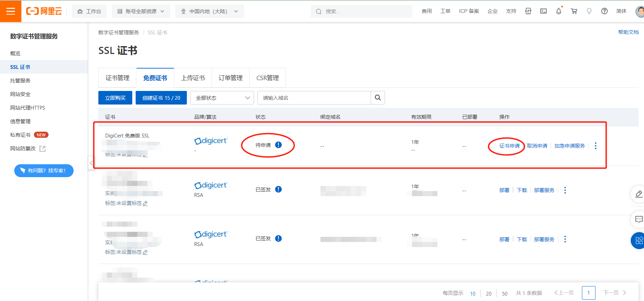Viewport: 644px width, 301px height.
Task: Open the 中国内地 (大陆) region dropdown
Action: (x=210, y=11)
